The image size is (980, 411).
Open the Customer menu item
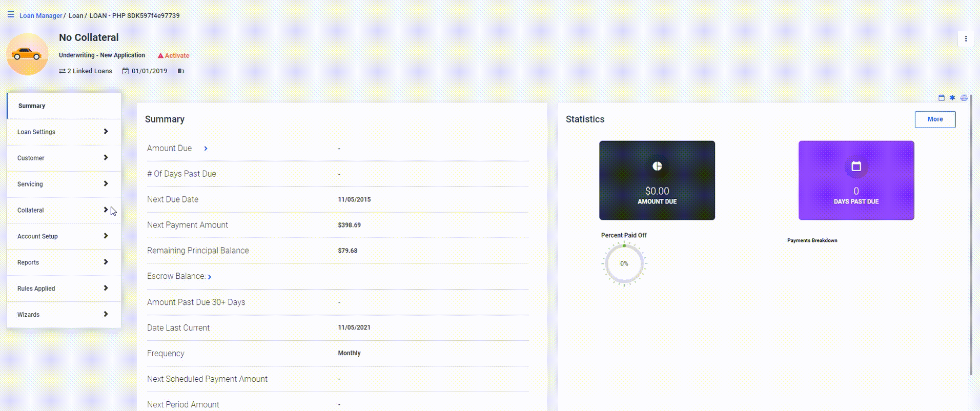click(64, 158)
